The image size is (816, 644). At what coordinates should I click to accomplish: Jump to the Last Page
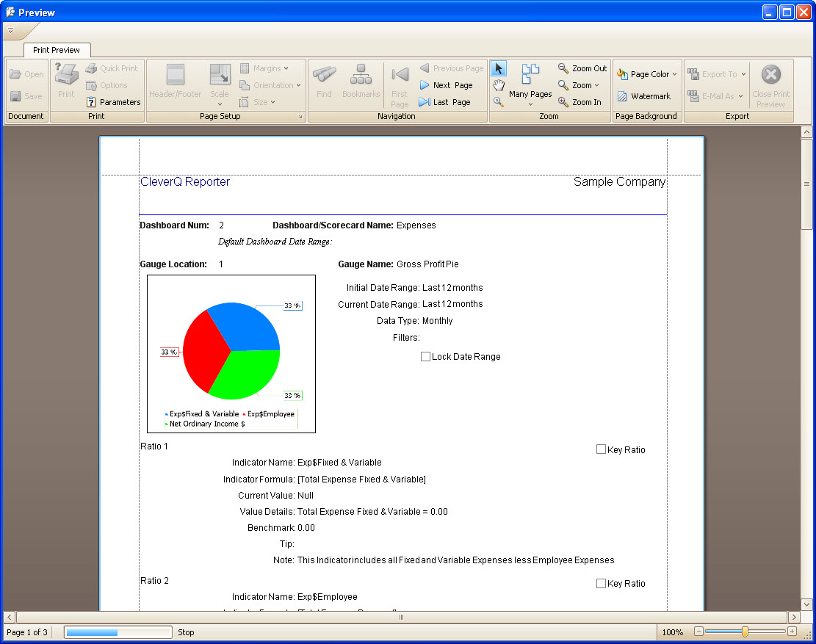pos(447,101)
